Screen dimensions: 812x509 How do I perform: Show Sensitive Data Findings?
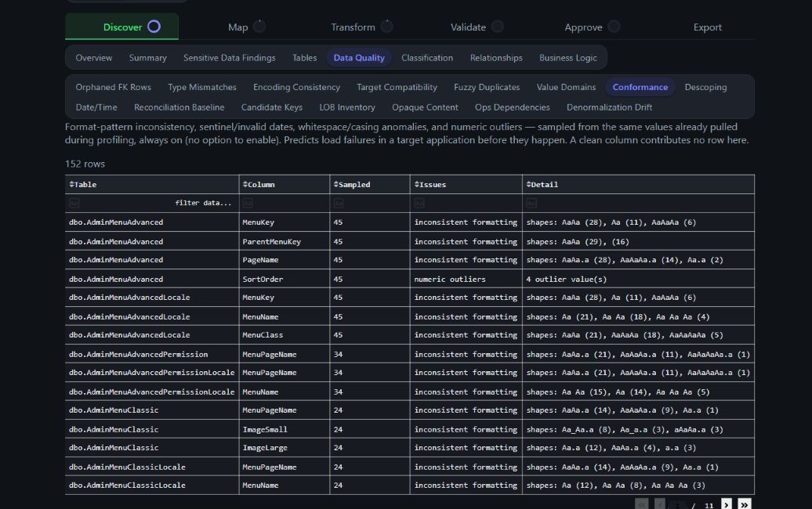(x=230, y=58)
